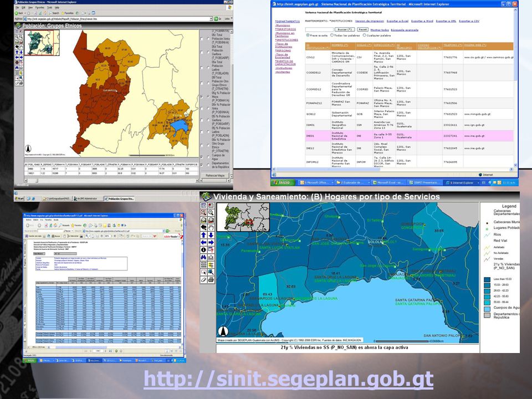The image size is (532, 399).
Task: Select the Pan hand tool in Vivienda map
Action: (211, 227)
